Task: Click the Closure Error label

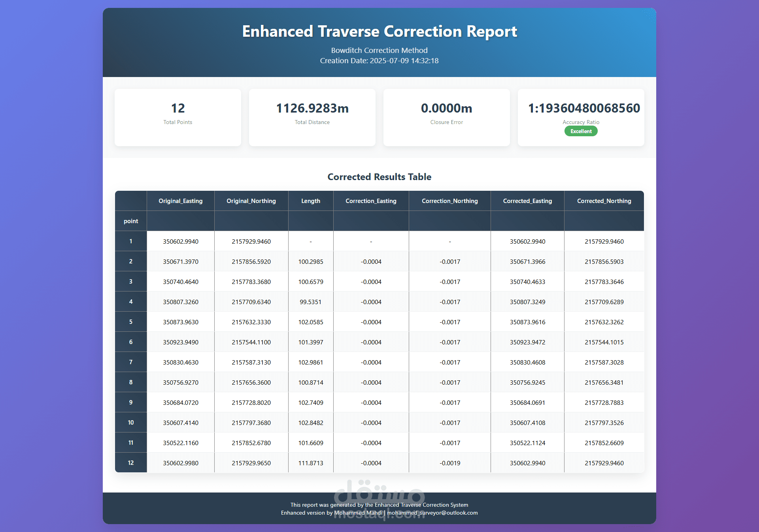Action: coord(447,122)
